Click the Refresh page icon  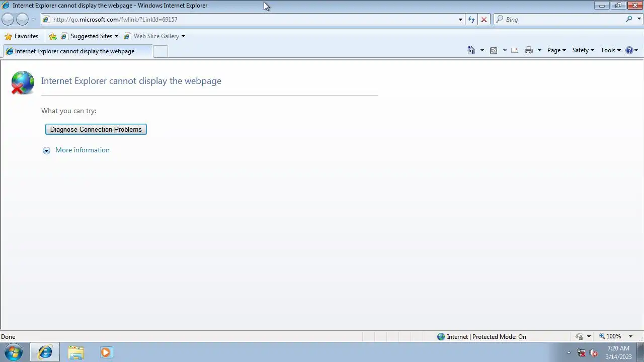(x=471, y=19)
